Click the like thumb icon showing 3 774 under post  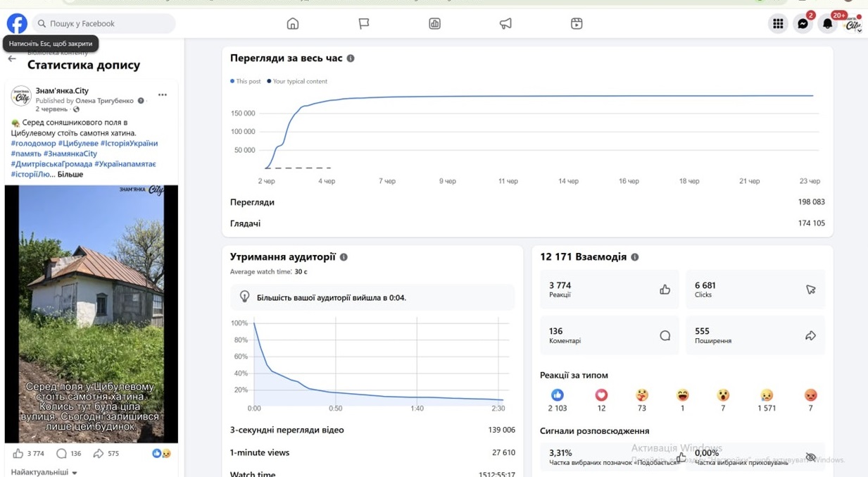click(18, 454)
